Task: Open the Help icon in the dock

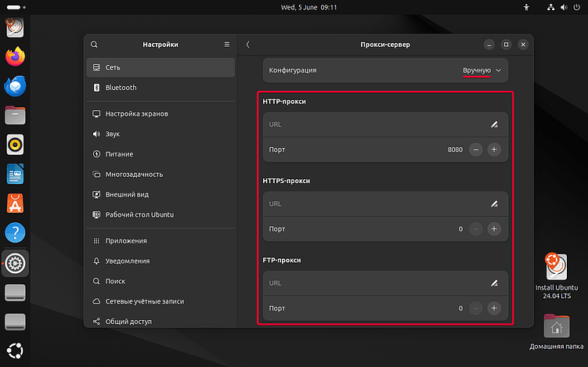Action: click(x=15, y=233)
